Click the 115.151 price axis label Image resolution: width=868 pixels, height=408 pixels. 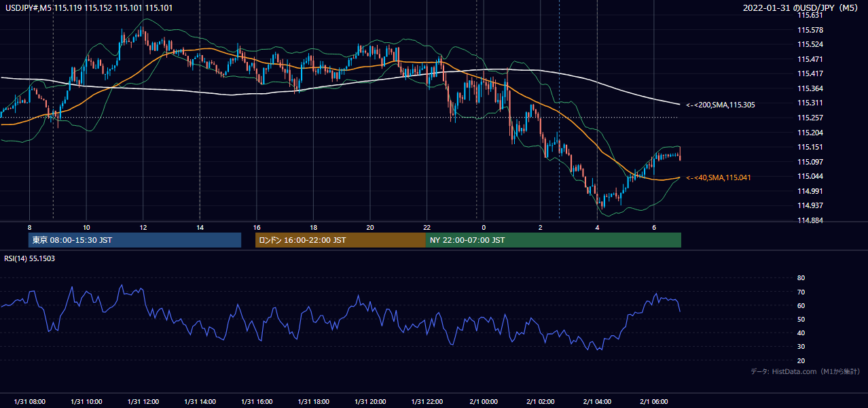coord(810,147)
